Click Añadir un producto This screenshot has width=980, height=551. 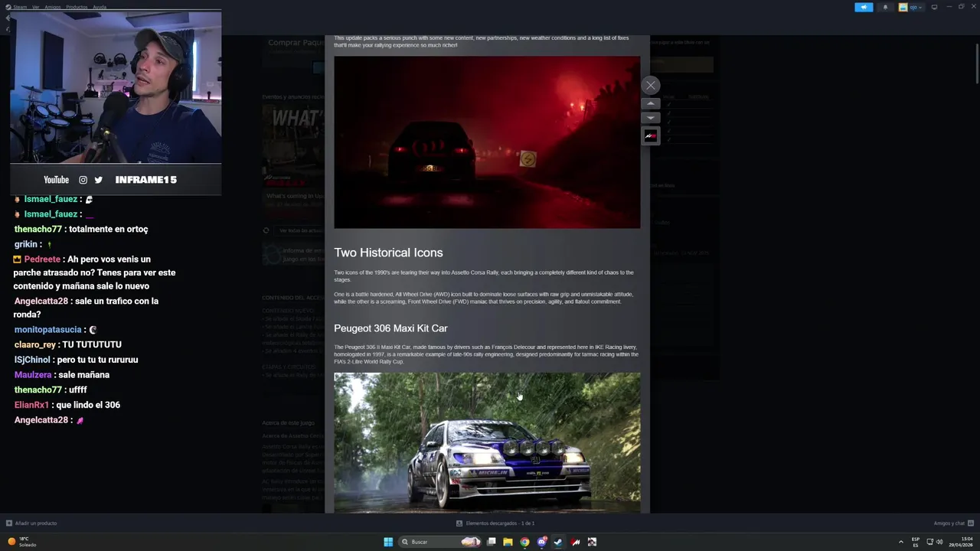tap(31, 523)
